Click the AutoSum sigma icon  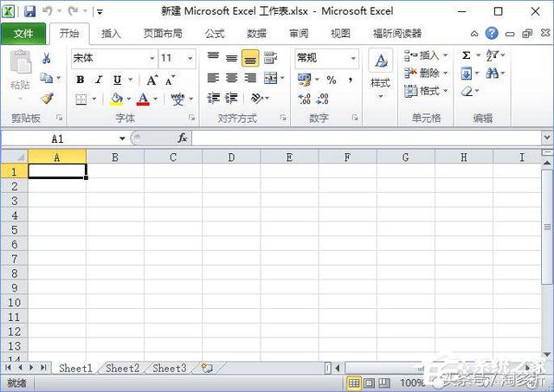pyautogui.click(x=466, y=56)
